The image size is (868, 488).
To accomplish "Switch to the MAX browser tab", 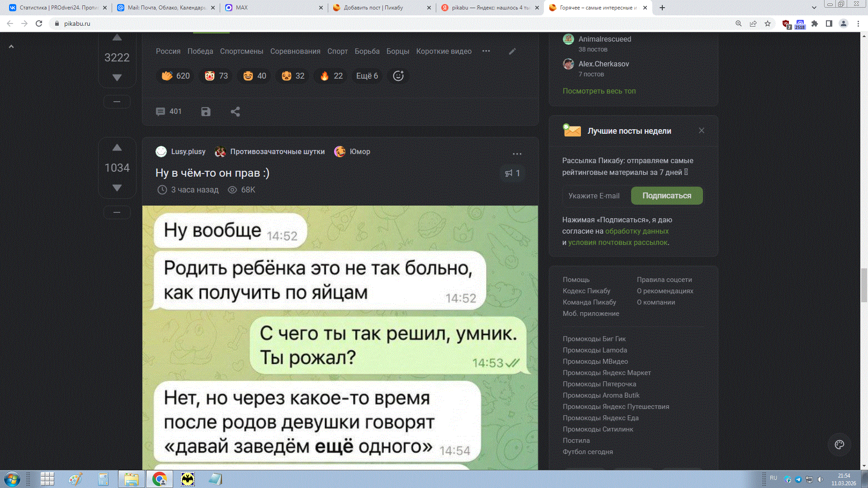I will tap(274, 8).
